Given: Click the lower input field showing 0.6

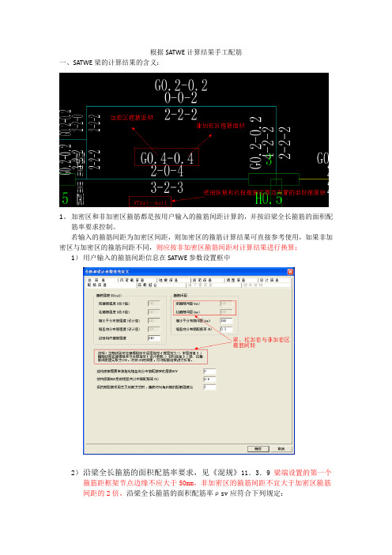Looking at the screenshot, I should point(209,379).
